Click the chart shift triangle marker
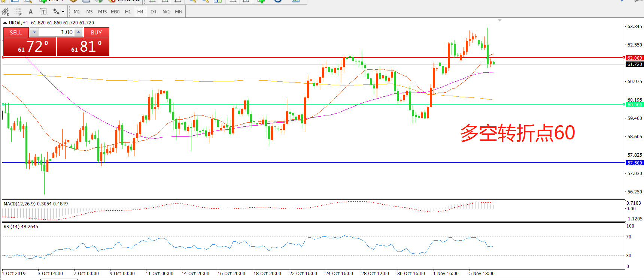The width and height of the screenshot is (644, 280). click(x=499, y=20)
